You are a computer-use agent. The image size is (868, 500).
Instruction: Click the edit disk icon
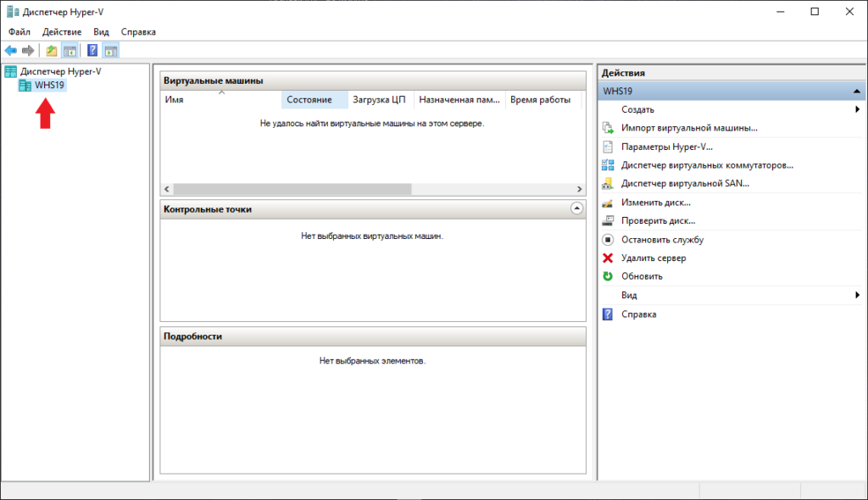[x=608, y=203]
